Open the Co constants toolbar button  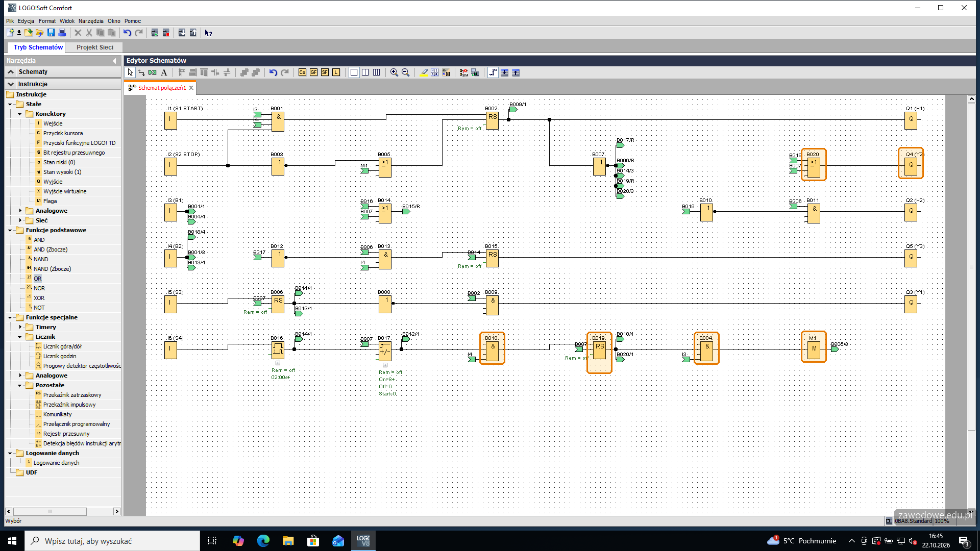tap(302, 72)
